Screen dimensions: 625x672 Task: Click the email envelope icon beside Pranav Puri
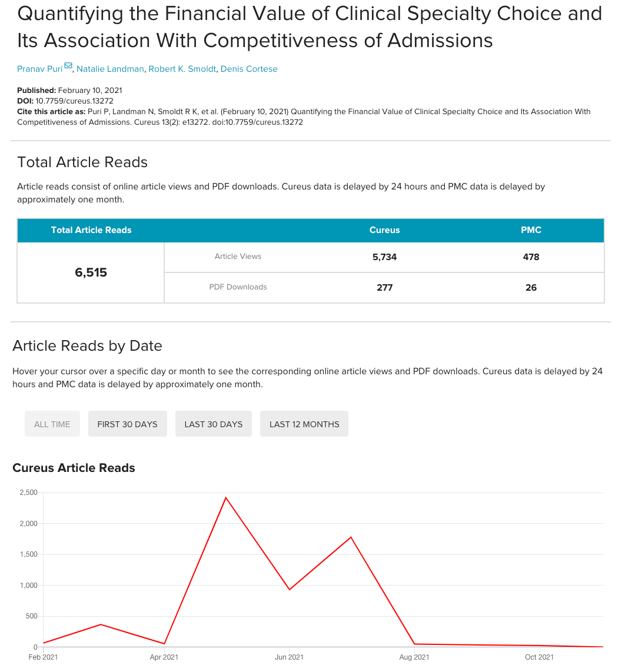pos(68,66)
